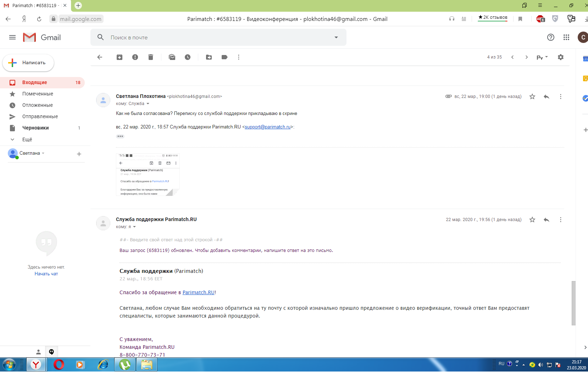The width and height of the screenshot is (588, 374).
Task: Snooze the email with clock icon
Action: pos(188,57)
